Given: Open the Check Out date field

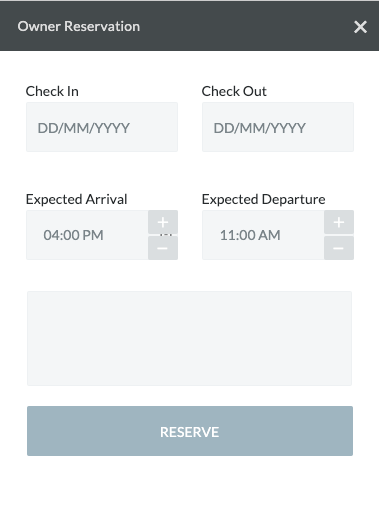Looking at the screenshot, I should [x=278, y=127].
